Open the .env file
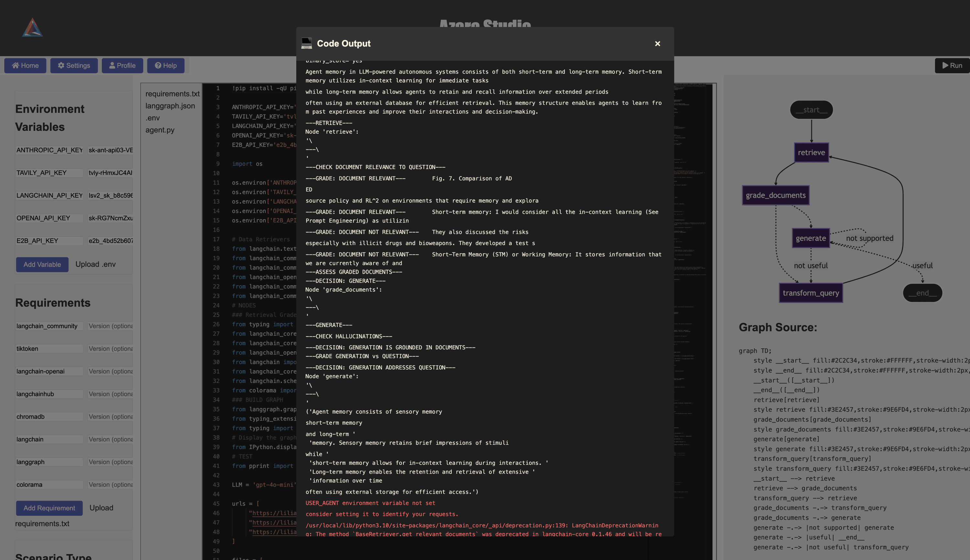Screen dimensions: 970x560 coord(152,118)
